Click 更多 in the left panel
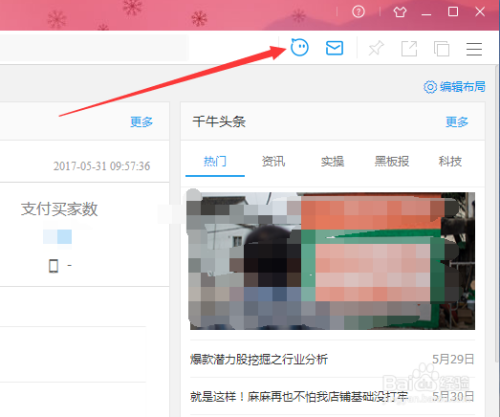500x417 pixels. click(141, 122)
